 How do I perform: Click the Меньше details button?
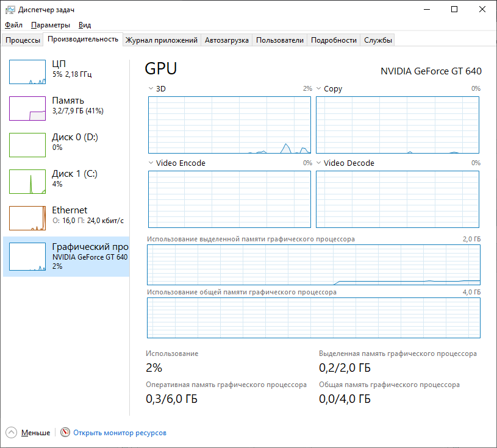pyautogui.click(x=35, y=433)
